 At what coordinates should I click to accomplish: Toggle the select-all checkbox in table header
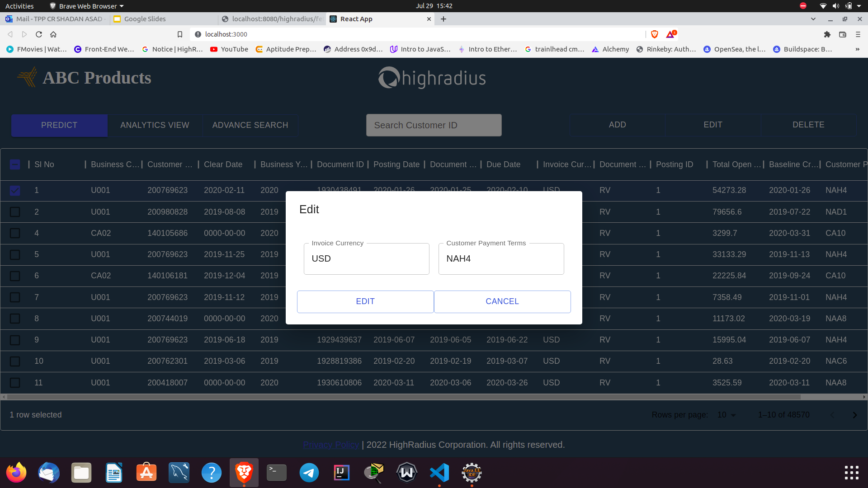(15, 164)
